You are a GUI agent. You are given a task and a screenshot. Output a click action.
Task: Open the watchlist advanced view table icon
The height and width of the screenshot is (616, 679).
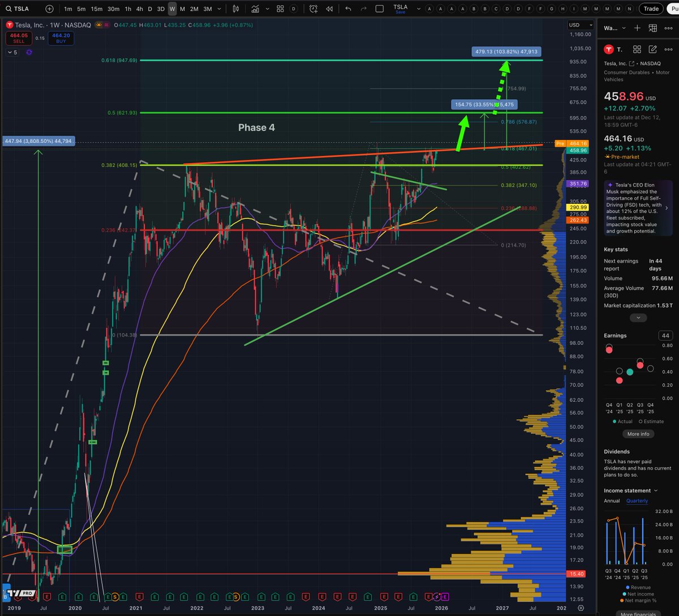(x=652, y=28)
